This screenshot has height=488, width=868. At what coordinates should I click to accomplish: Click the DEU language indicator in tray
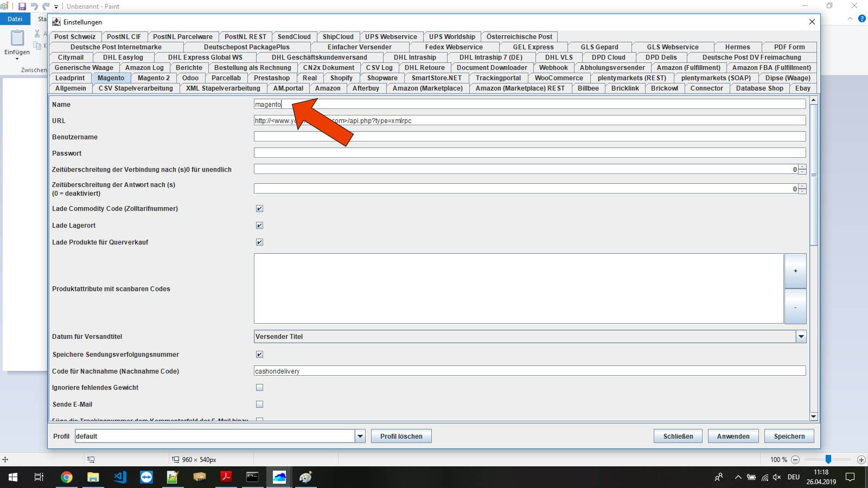(x=794, y=477)
